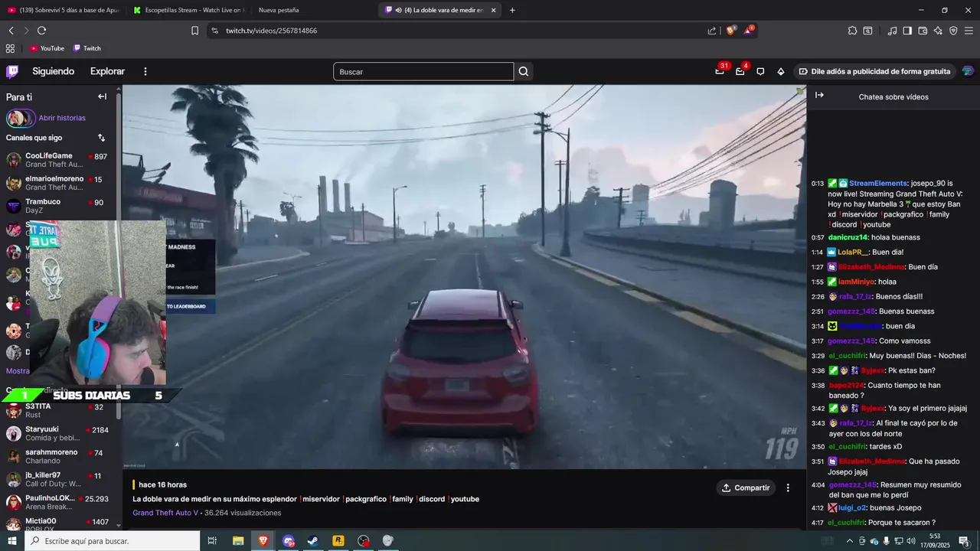Click Dile adiós a publicidad de forma gratuita
Viewport: 980px width, 551px height.
874,71
